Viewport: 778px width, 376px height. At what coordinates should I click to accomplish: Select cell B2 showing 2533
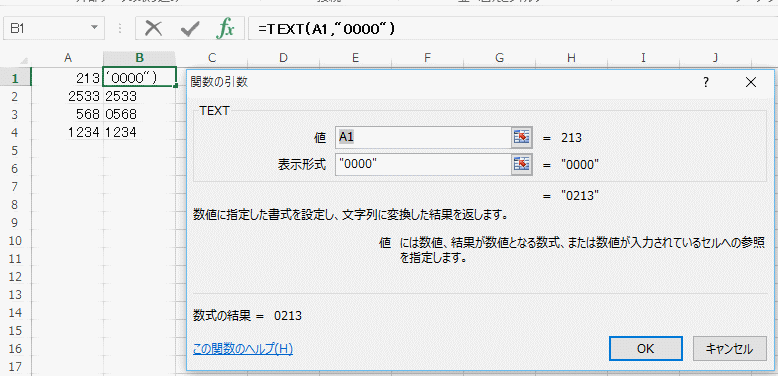click(139, 96)
